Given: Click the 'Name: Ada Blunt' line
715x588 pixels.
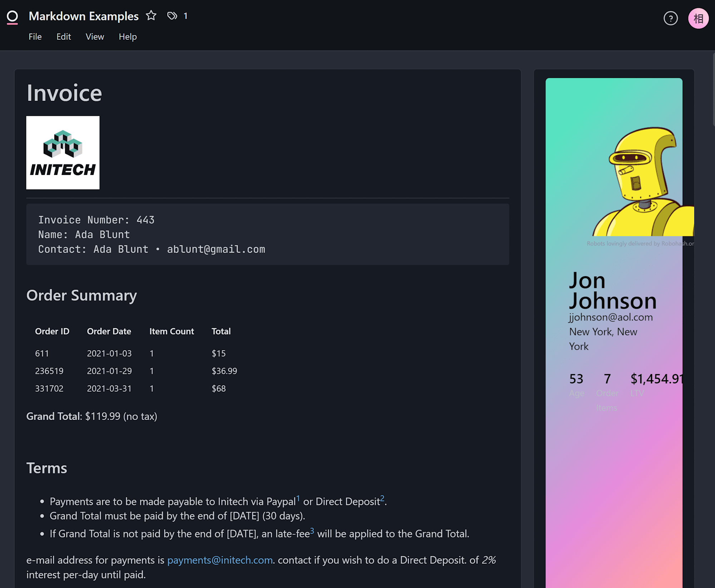Looking at the screenshot, I should tap(84, 234).
